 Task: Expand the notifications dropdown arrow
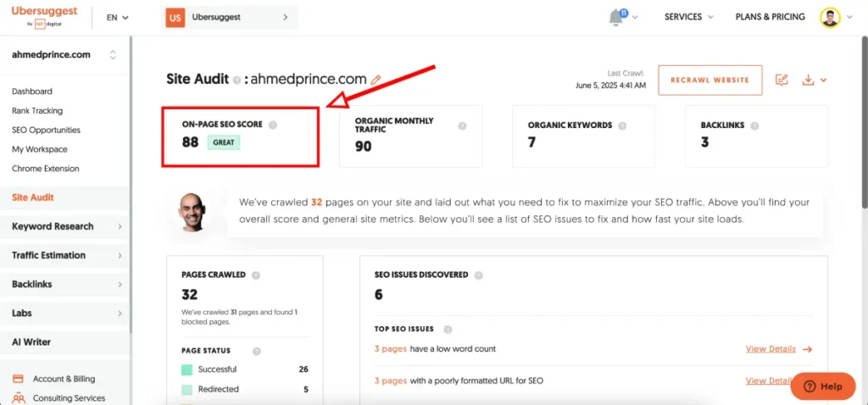coord(635,17)
